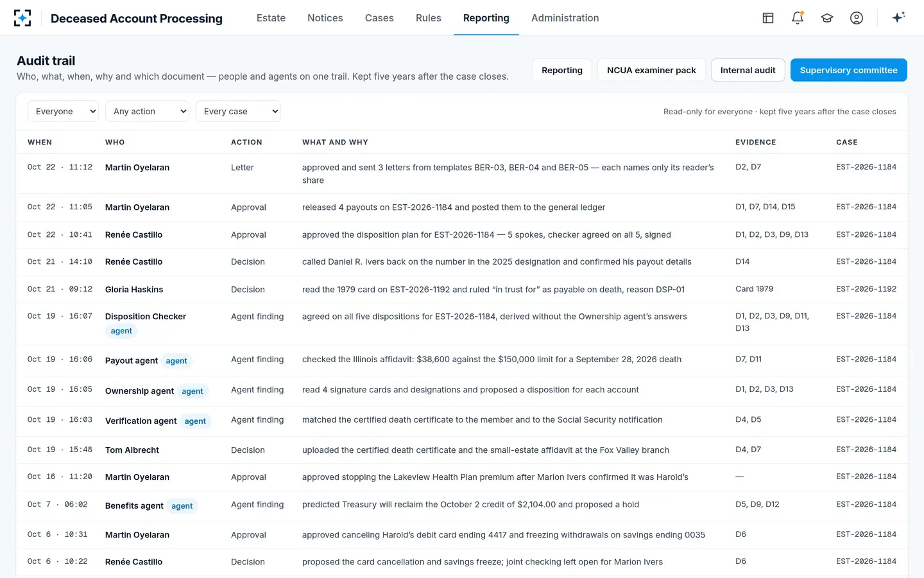The width and height of the screenshot is (924, 578).
Task: Go to the Estate tab
Action: pos(271,18)
